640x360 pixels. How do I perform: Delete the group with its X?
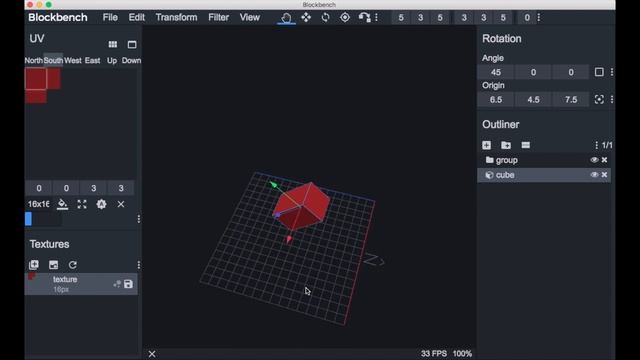coord(604,160)
